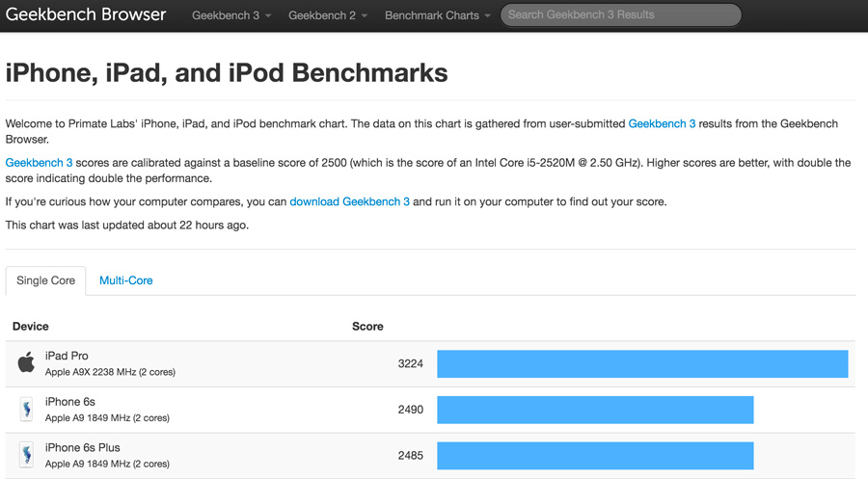Click the Score column header

[367, 327]
